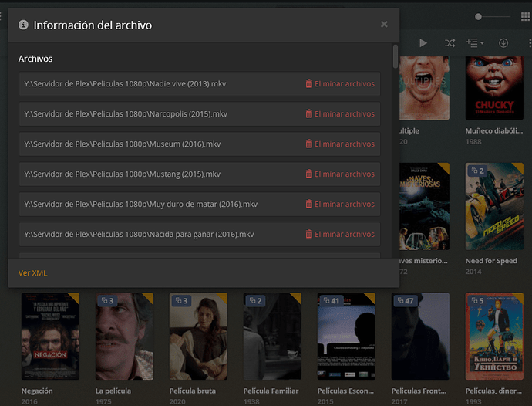Open the Película Familiar poster
532x406 pixels.
(272, 337)
